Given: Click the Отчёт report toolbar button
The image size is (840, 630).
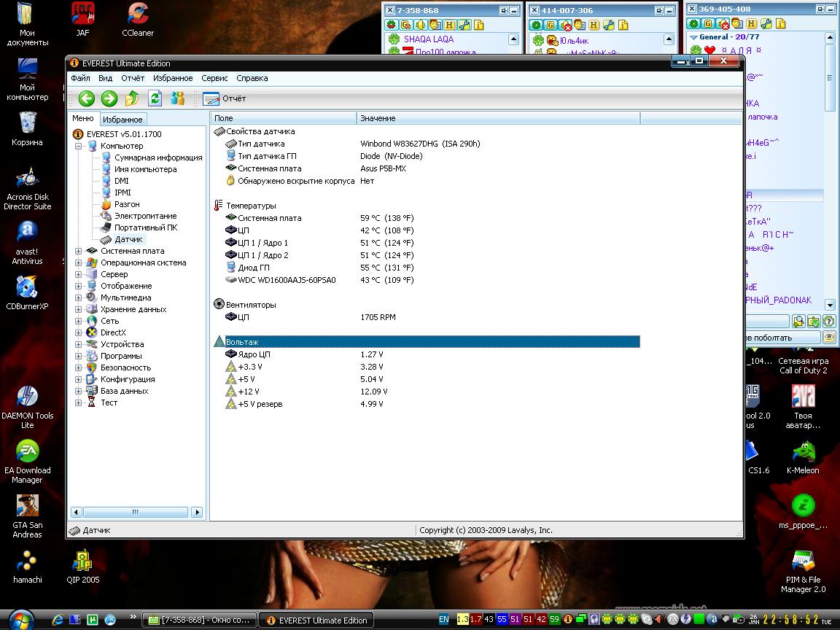Looking at the screenshot, I should (225, 98).
